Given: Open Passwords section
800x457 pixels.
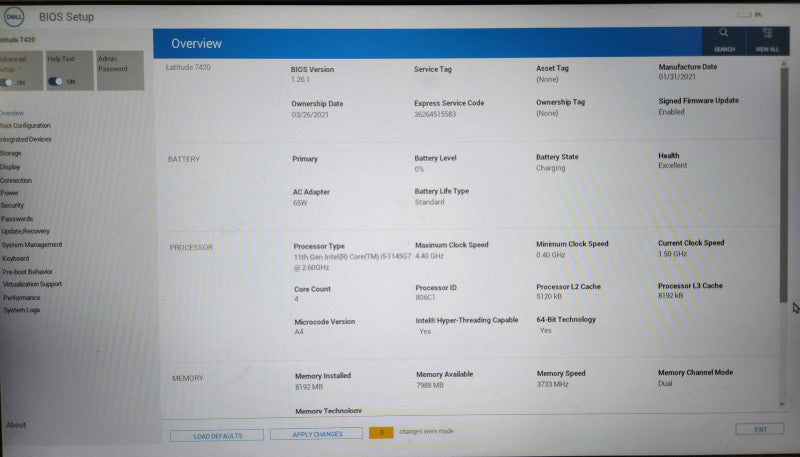Looking at the screenshot, I should click(17, 219).
